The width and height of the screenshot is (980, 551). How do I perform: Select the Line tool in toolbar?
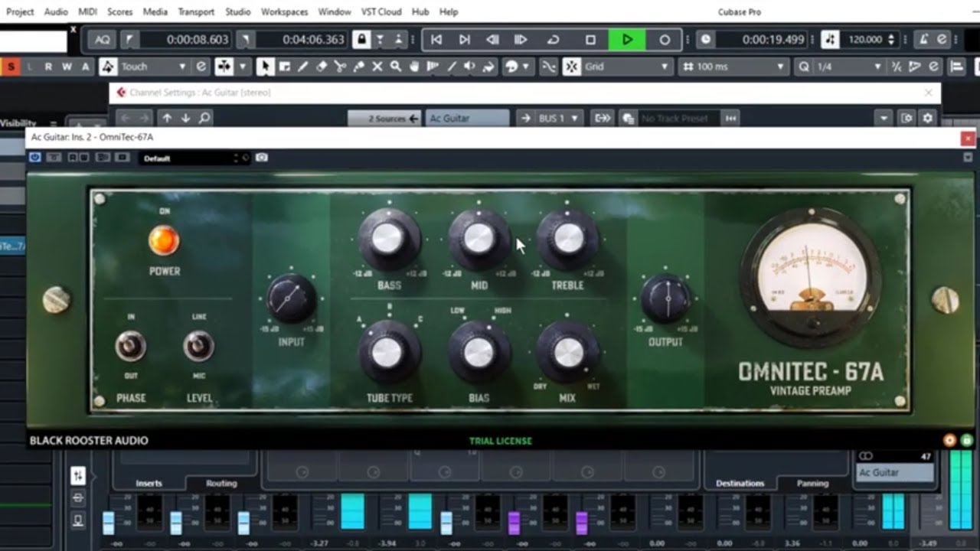pyautogui.click(x=451, y=67)
